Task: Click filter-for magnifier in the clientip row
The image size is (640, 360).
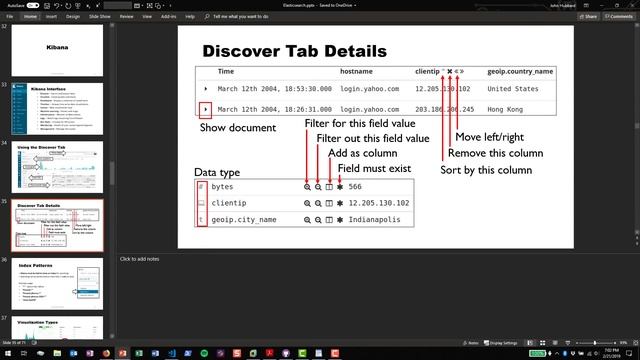Action: tap(307, 203)
